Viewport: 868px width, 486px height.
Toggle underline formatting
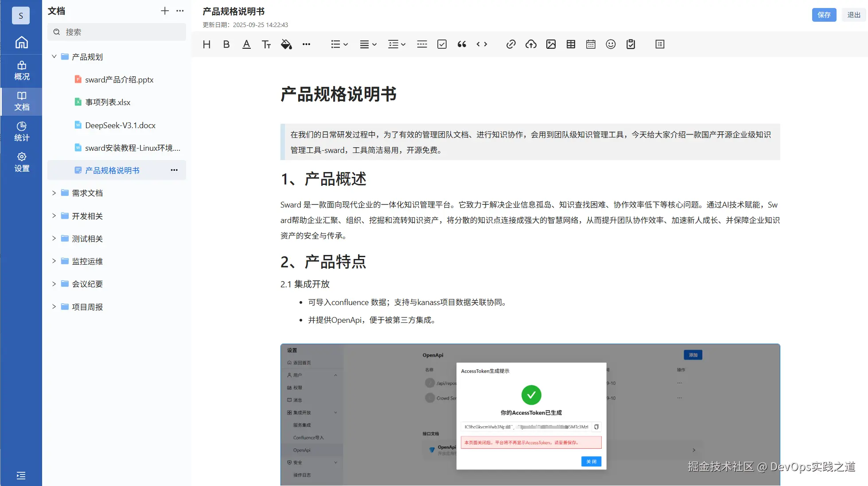point(246,44)
